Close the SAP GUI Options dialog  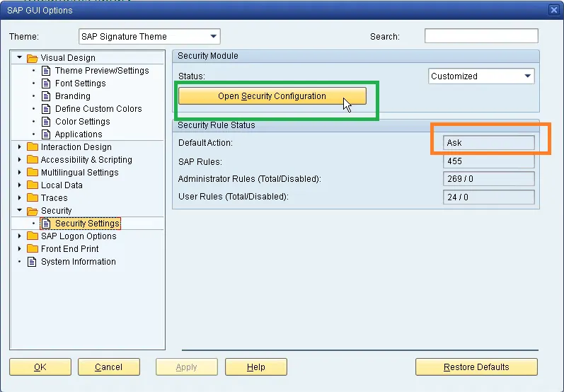coord(554,10)
